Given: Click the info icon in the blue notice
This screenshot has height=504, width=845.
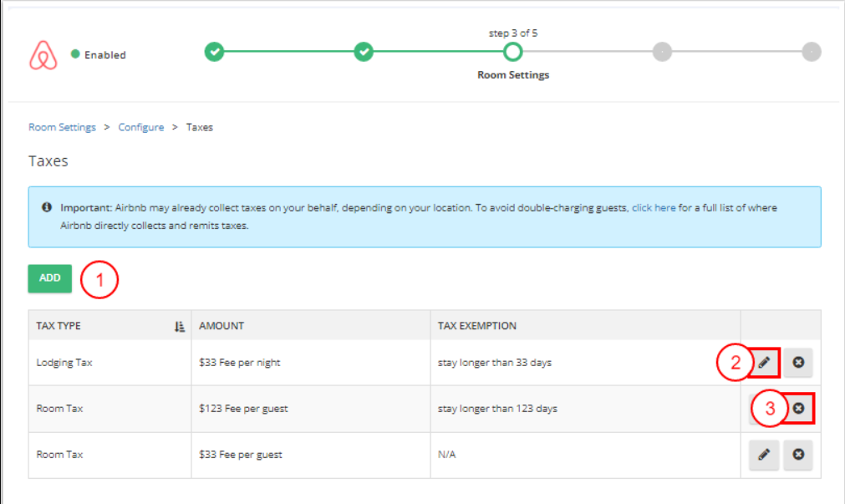Looking at the screenshot, I should click(x=48, y=207).
